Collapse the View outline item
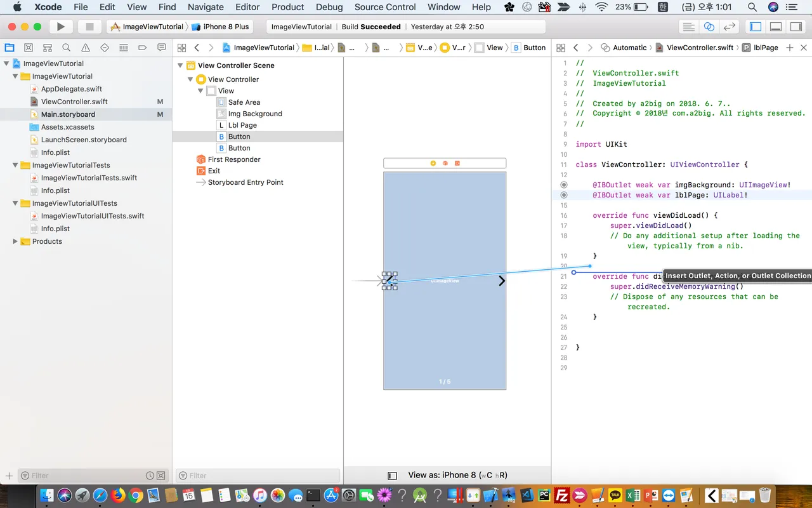The height and width of the screenshot is (508, 812). [200, 91]
